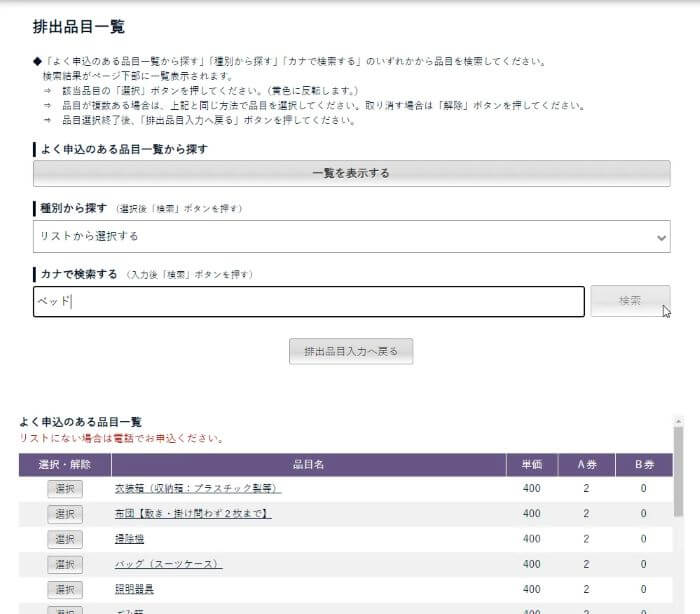700x614 pixels.
Task: Click 選択 for the 布団 row
Action: 65,514
